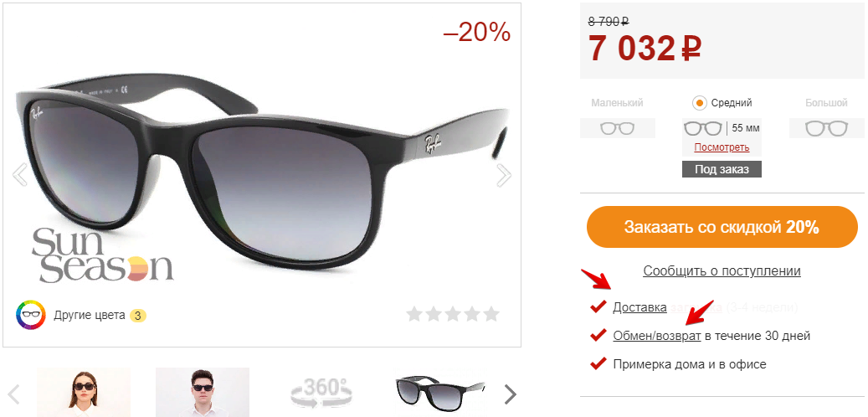868x417 pixels.
Task: Rate the product with the first star
Action: [x=414, y=315]
